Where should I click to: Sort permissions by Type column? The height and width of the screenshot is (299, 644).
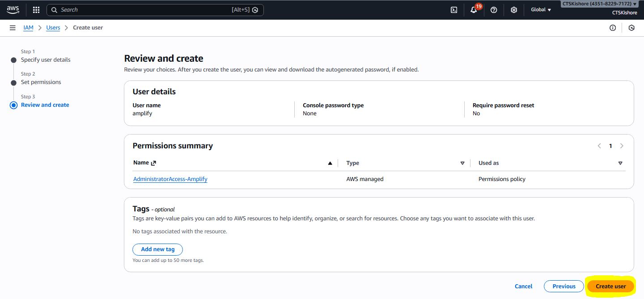(x=462, y=163)
